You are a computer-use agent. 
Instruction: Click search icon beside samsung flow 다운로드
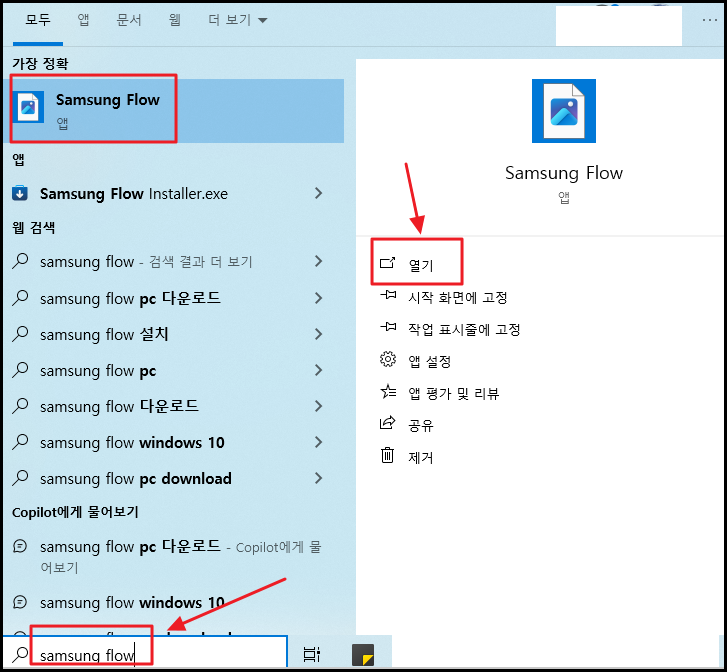[20, 406]
